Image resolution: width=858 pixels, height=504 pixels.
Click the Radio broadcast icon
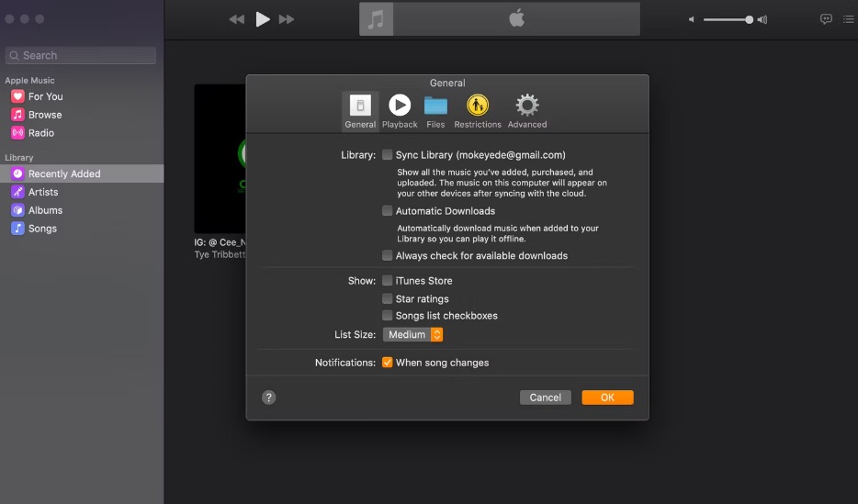pos(17,133)
